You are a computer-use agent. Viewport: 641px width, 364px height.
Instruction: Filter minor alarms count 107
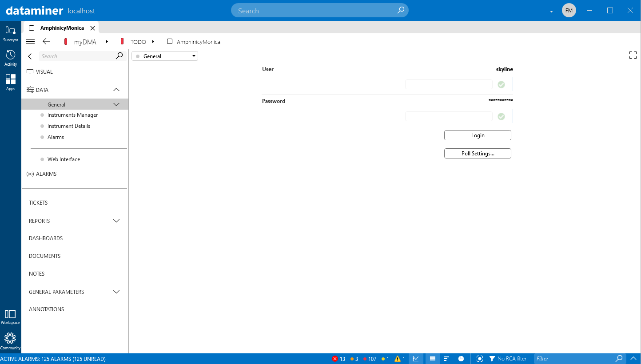click(x=370, y=359)
